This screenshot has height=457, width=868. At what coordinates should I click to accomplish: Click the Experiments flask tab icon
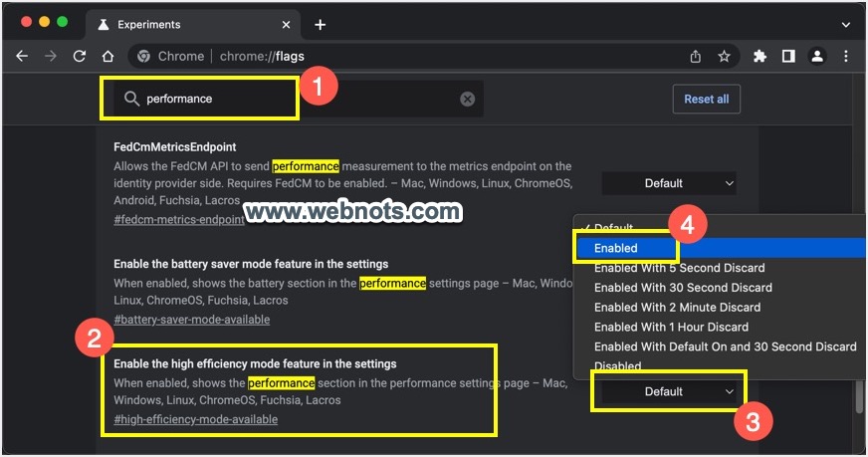tap(103, 24)
